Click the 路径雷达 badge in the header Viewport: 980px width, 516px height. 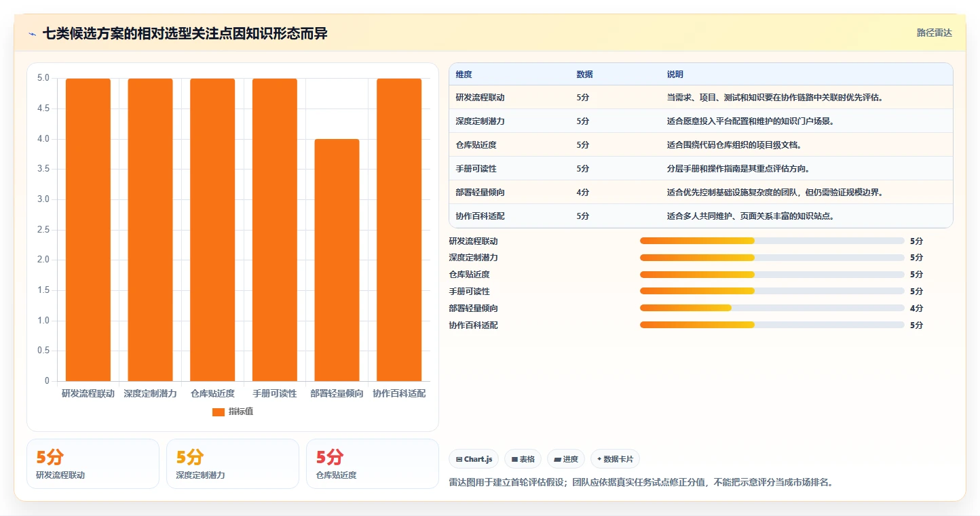935,33
